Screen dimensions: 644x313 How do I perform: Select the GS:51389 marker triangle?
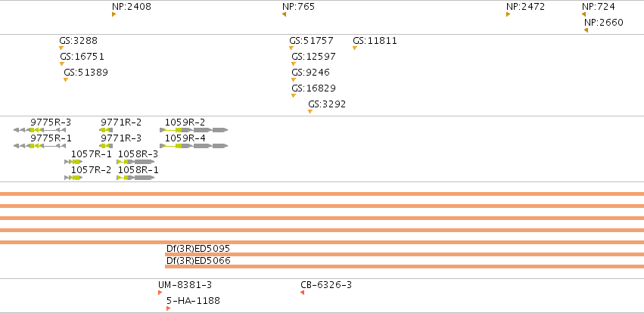pyautogui.click(x=66, y=80)
